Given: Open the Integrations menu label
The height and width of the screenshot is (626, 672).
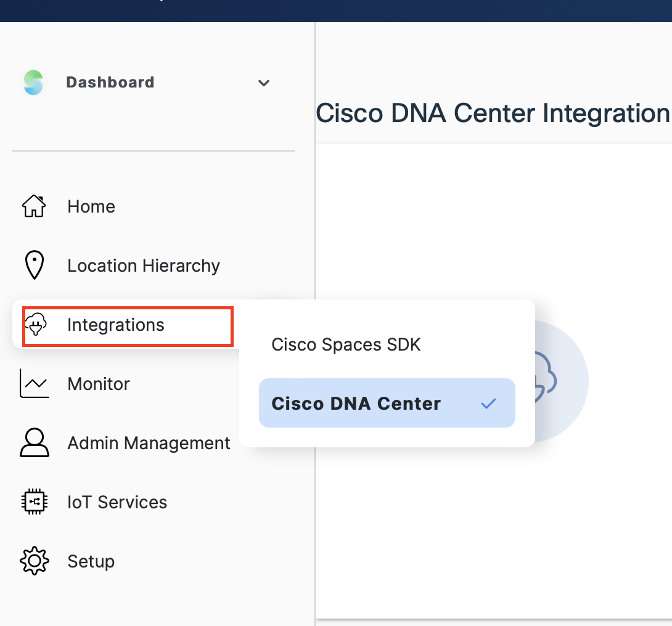Looking at the screenshot, I should tap(116, 325).
